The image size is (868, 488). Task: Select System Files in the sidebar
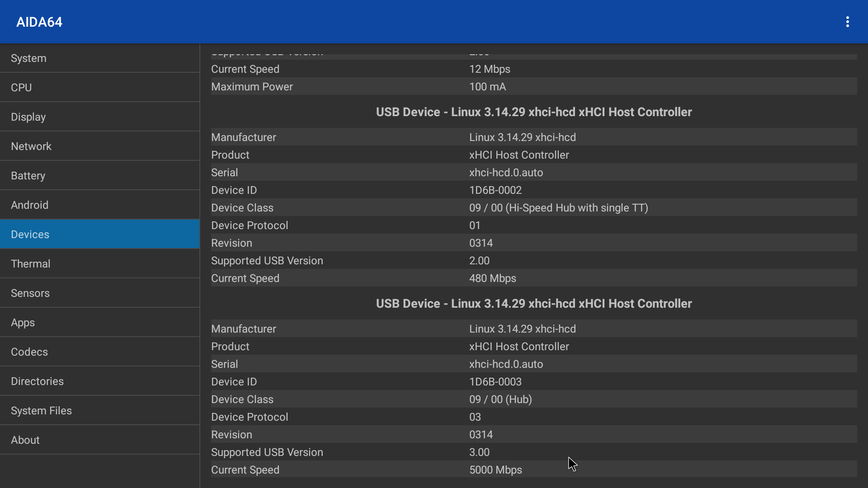click(x=99, y=411)
